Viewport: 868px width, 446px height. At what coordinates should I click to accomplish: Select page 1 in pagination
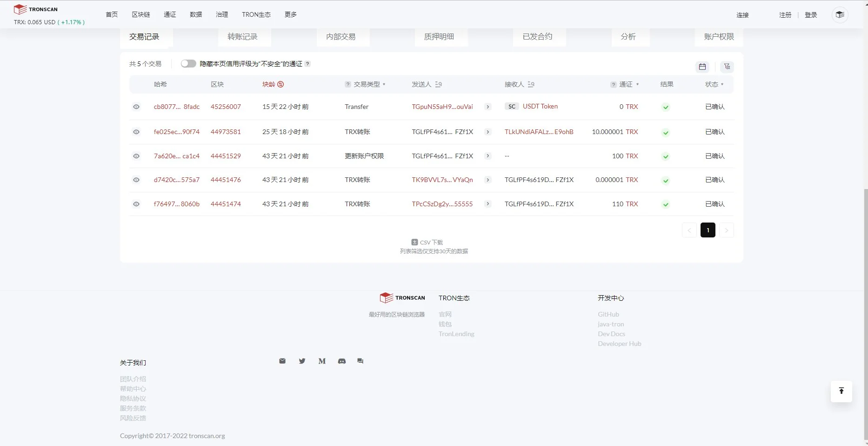[x=708, y=230]
